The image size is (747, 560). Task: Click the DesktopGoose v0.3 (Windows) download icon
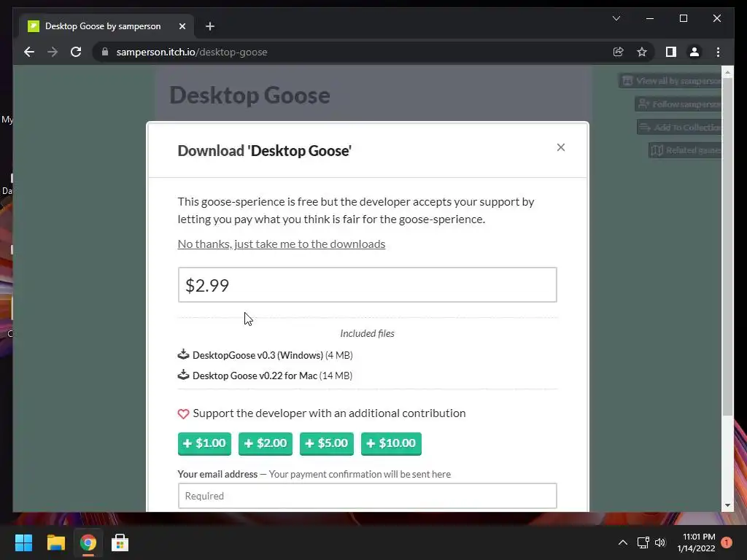(x=183, y=354)
